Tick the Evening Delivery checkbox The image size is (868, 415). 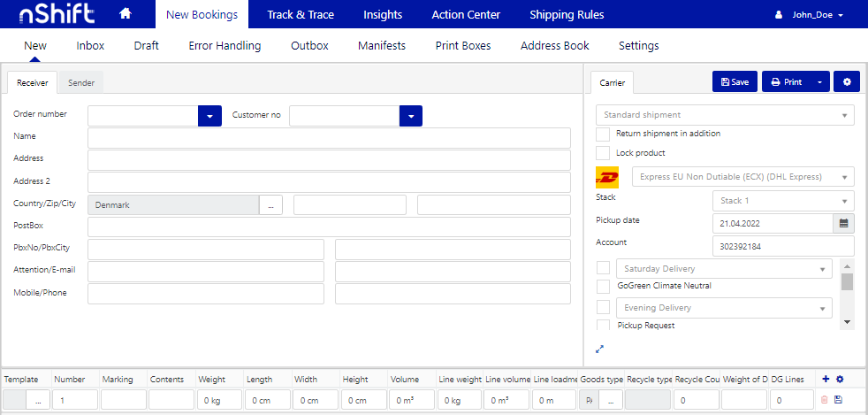click(x=603, y=307)
